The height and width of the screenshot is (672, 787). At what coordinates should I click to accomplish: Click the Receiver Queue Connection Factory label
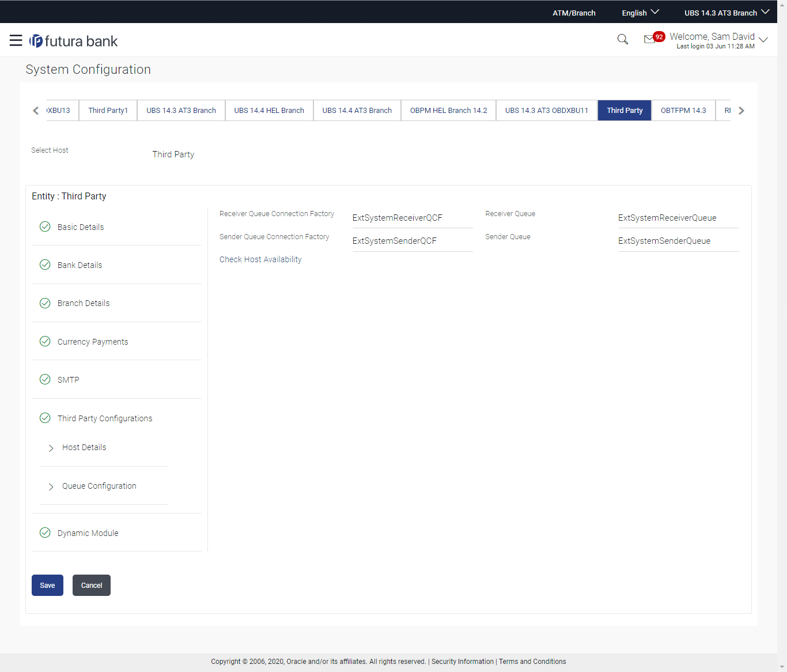277,214
